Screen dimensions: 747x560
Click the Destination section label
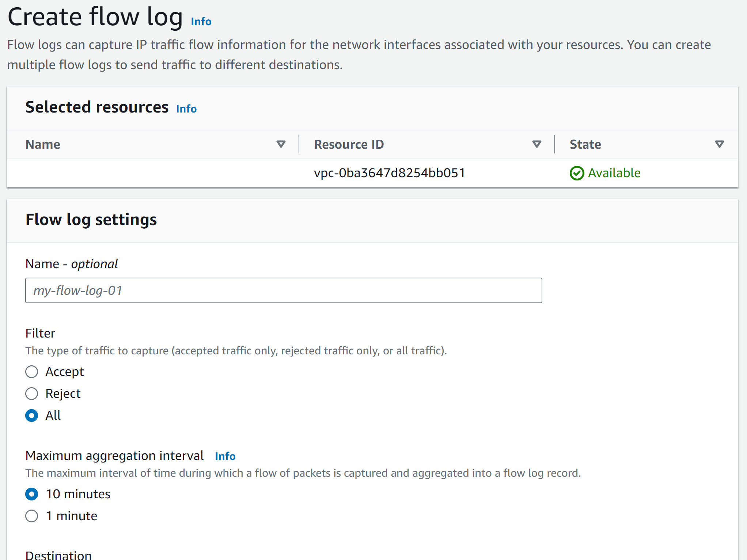tap(58, 555)
